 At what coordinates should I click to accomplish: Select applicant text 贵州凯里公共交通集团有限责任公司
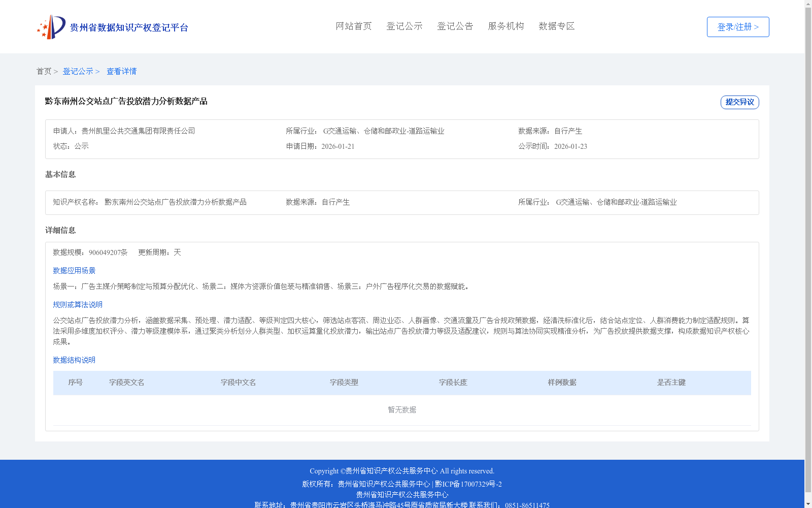click(x=139, y=131)
